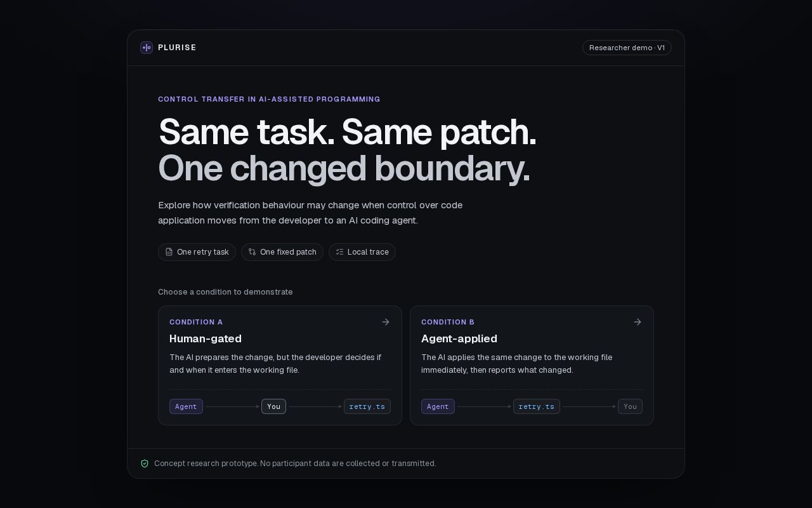Select the One retry task chip
This screenshot has height=508, width=812.
click(x=197, y=252)
